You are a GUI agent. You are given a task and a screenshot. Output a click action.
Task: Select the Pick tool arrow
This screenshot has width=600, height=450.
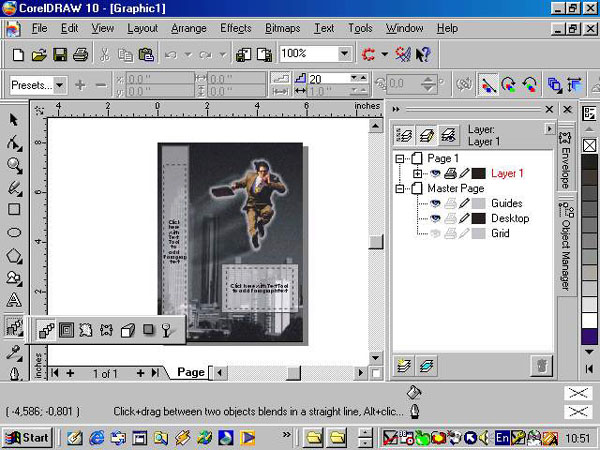[14, 120]
